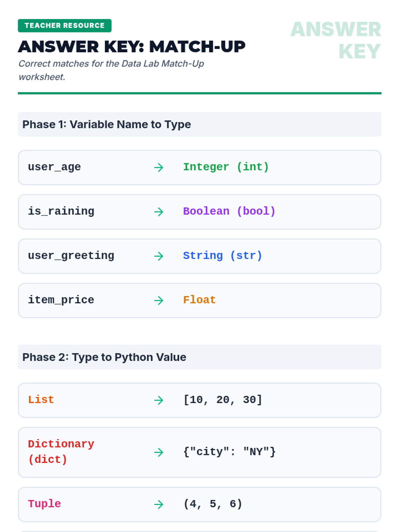Click the arrow icon in the Dictionary row
The image size is (399, 532).
pyautogui.click(x=159, y=452)
